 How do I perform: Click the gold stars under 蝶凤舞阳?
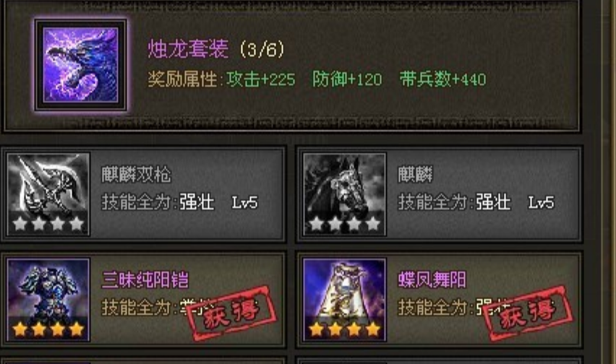[x=345, y=329]
